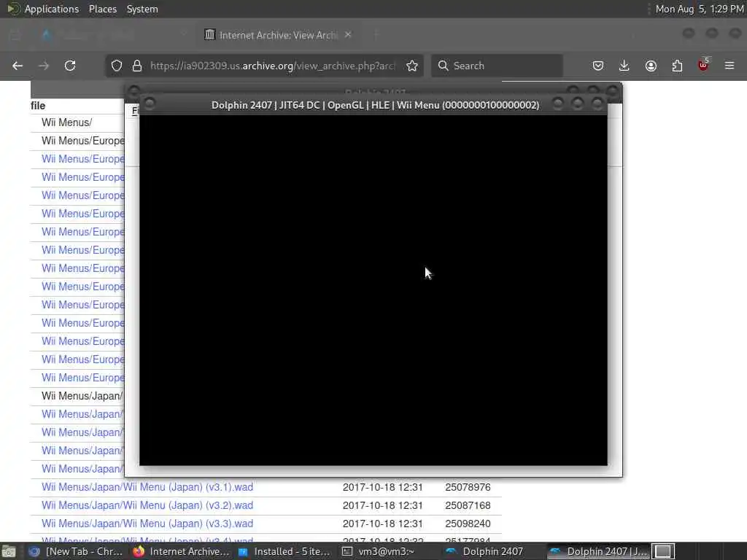This screenshot has width=747, height=560.
Task: Open the extensions puzzle icon
Action: (x=677, y=66)
